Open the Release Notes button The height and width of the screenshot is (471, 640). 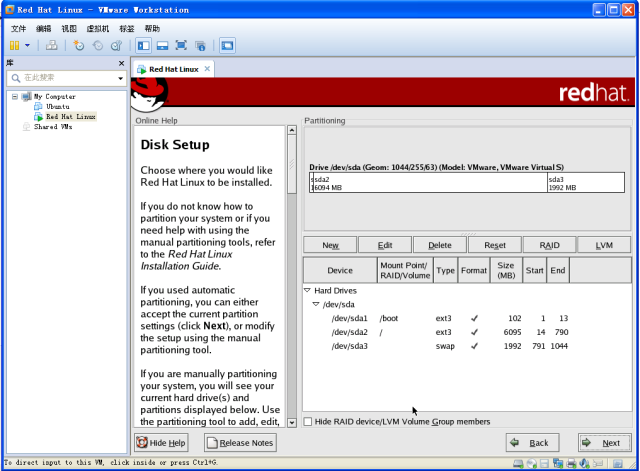point(240,443)
